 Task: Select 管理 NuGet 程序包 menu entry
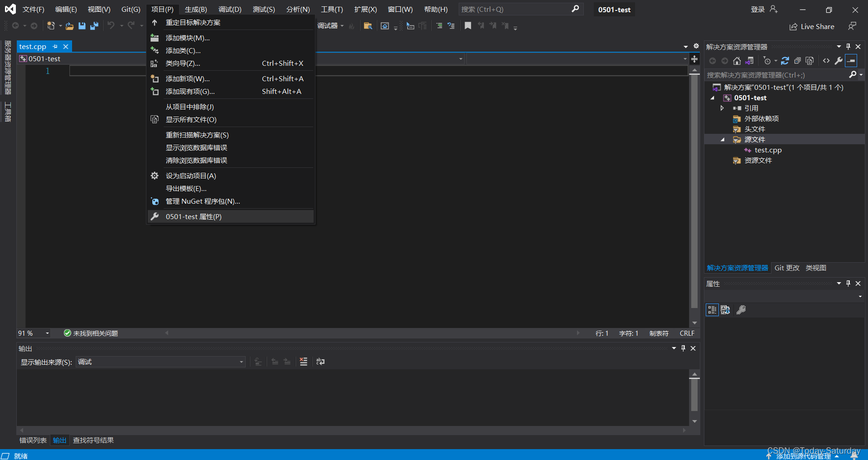[231, 201]
